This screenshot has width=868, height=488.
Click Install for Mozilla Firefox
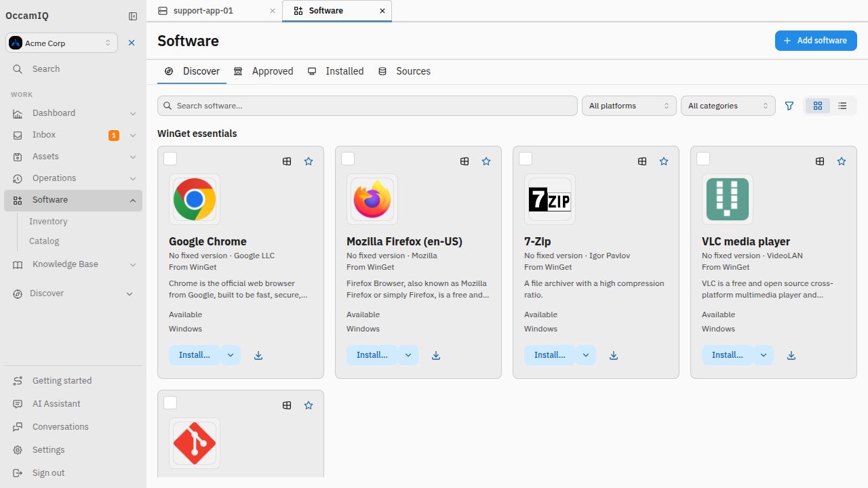click(372, 355)
